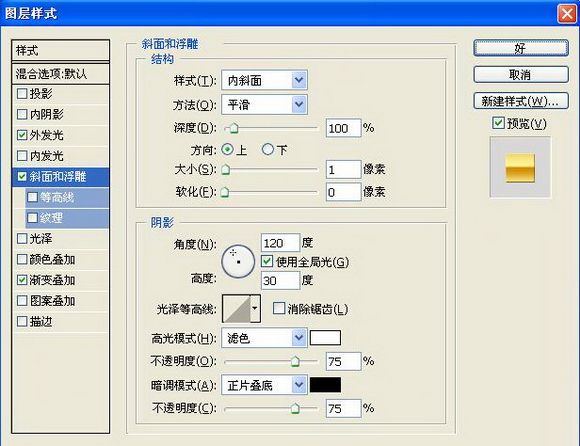
Task: Select 混合选项:默认 blending options entry
Action: pos(60,74)
